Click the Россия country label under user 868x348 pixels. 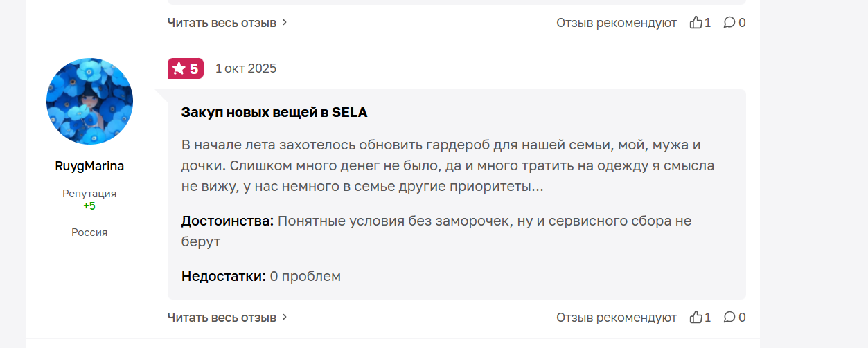click(89, 232)
